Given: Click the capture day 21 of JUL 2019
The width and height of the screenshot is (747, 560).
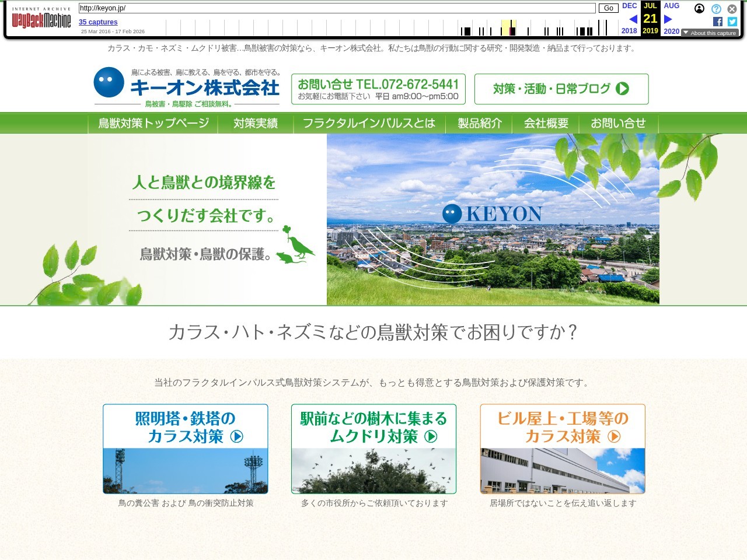Looking at the screenshot, I should [x=650, y=18].
